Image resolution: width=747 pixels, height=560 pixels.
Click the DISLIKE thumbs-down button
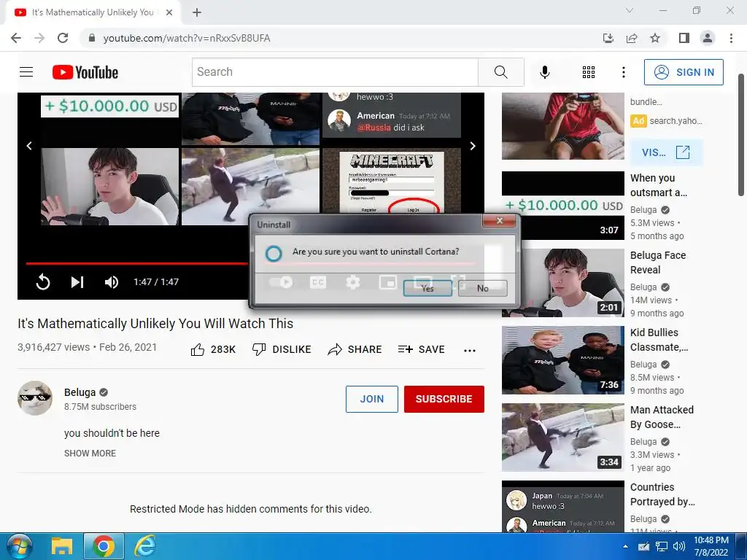click(282, 349)
